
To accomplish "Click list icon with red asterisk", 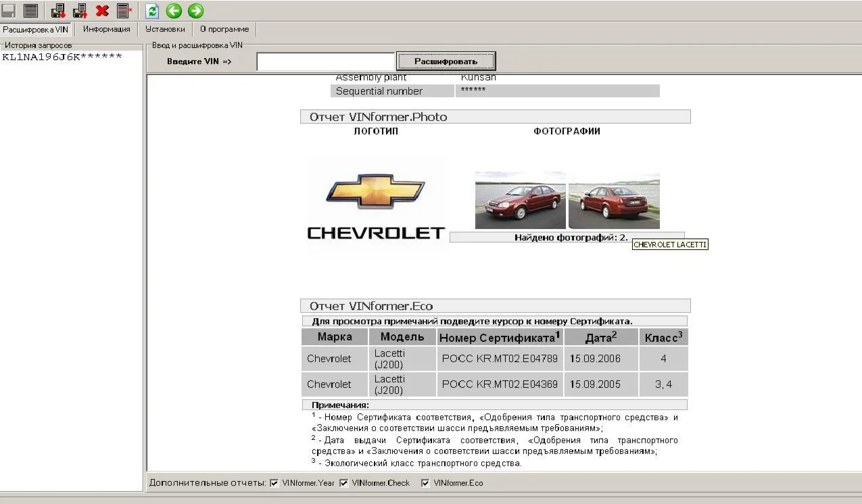I will point(124,11).
